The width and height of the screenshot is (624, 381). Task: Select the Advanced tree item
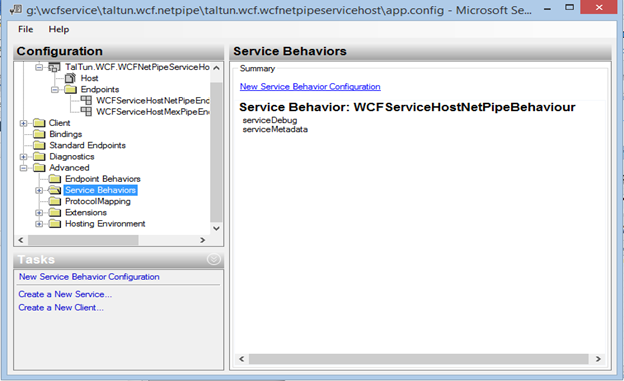(x=69, y=168)
